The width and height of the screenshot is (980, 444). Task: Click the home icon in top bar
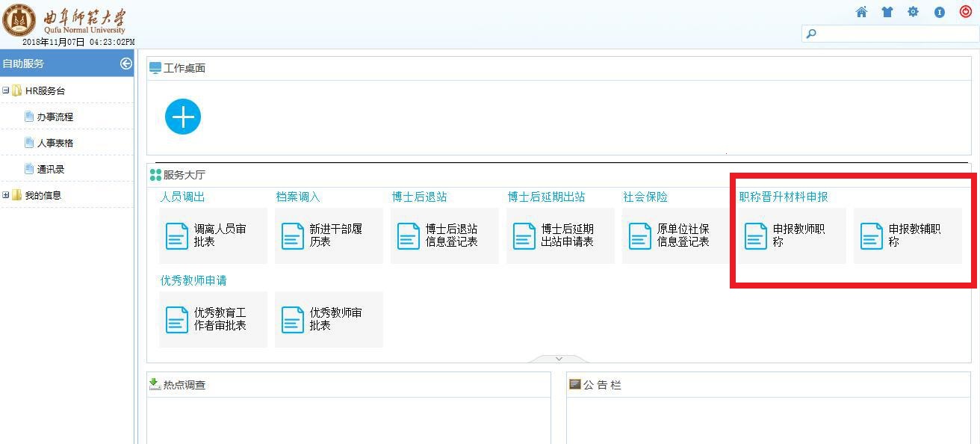coord(861,12)
